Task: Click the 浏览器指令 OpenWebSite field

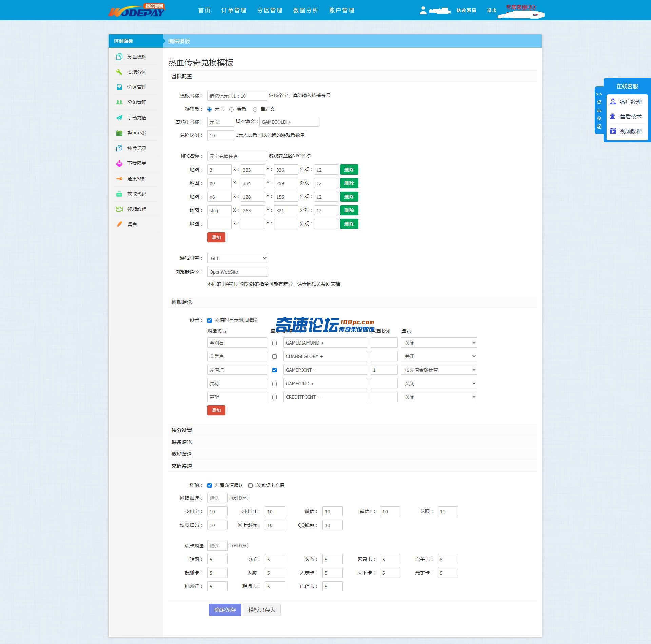Action: pos(237,272)
